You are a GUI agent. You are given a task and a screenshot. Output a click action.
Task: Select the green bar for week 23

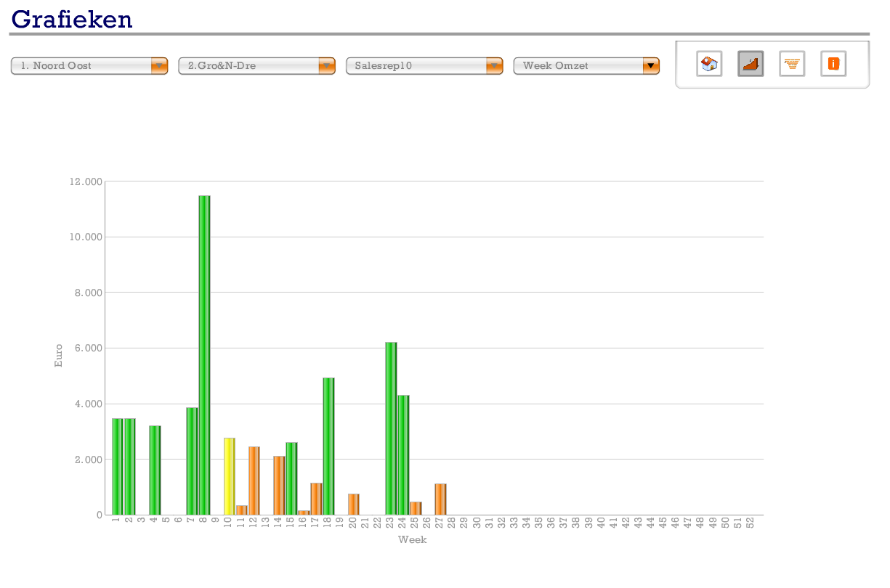pyautogui.click(x=391, y=428)
